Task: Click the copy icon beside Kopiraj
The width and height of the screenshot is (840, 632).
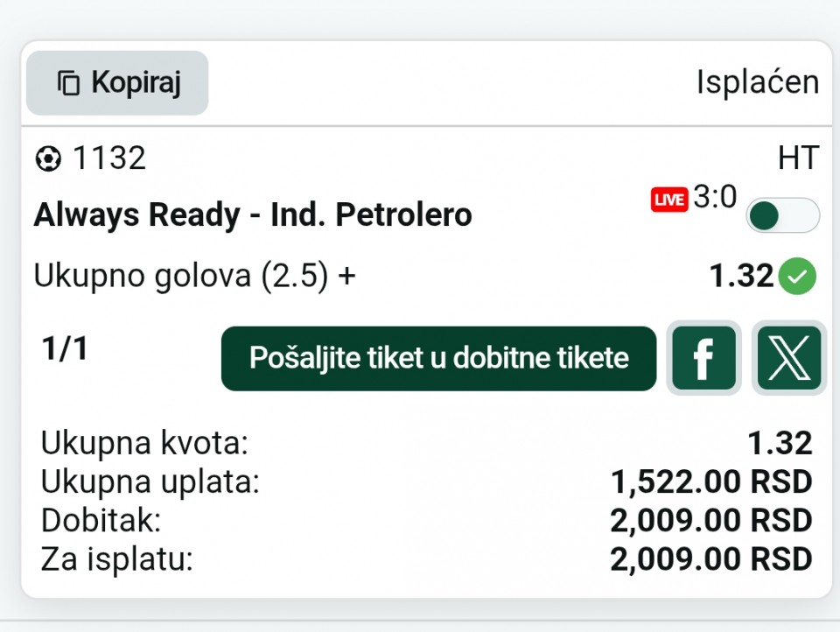Action: coord(68,83)
